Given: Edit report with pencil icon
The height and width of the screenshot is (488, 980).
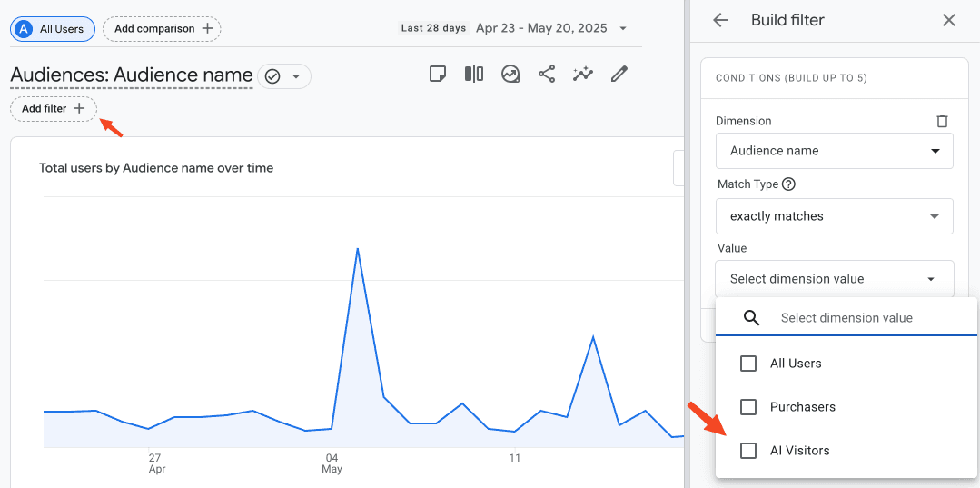Looking at the screenshot, I should [x=619, y=75].
